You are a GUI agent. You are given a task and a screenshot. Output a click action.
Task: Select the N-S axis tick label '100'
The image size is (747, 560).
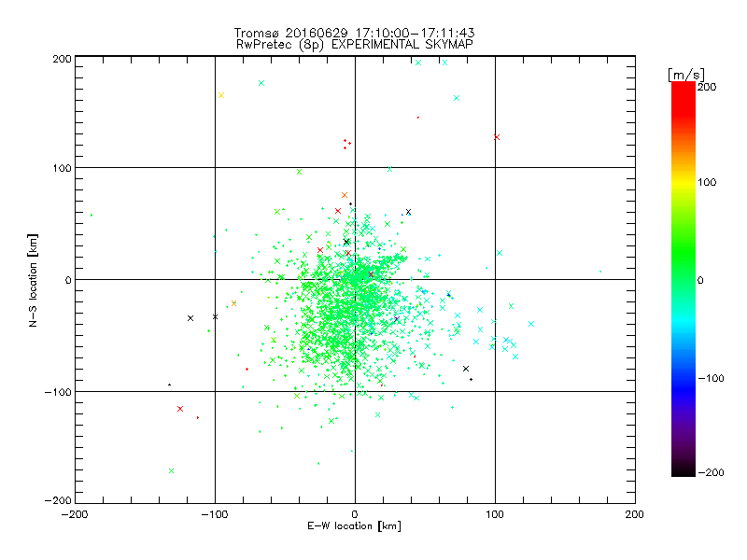click(x=62, y=168)
